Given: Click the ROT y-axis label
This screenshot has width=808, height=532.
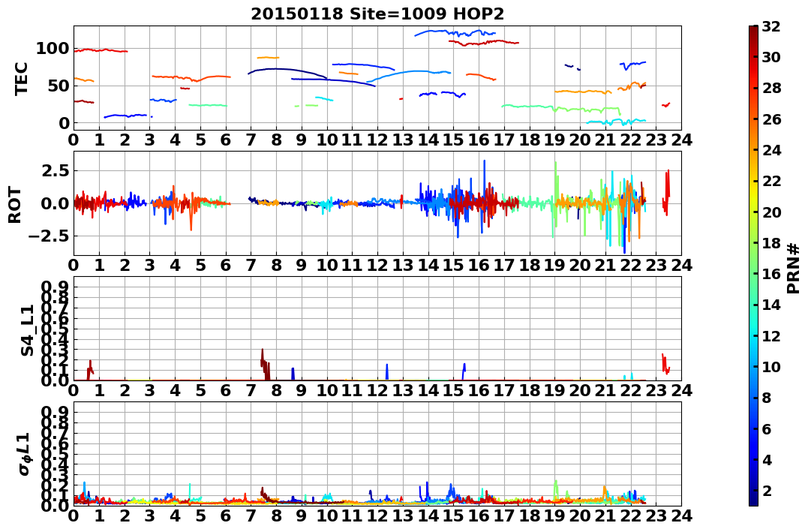Looking at the screenshot, I should [15, 205].
